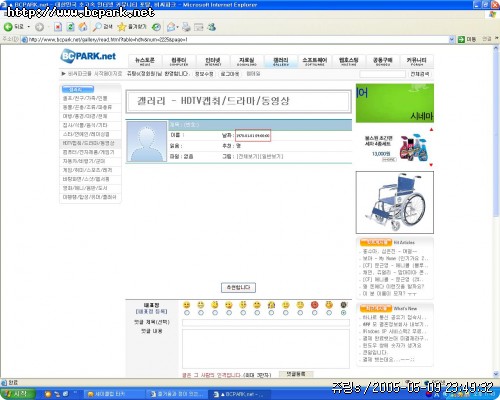Click the Refresh page toolbar icon
The height and width of the screenshot is (400, 500).
(70, 27)
